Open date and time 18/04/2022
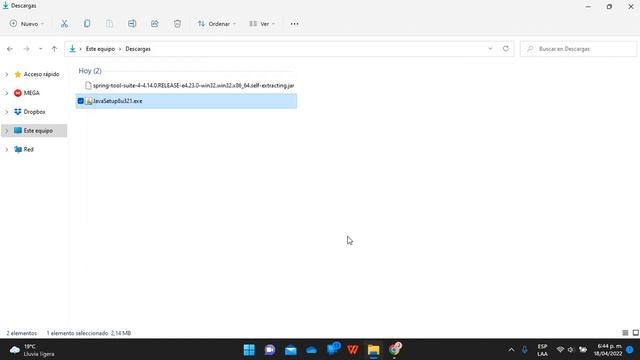 coord(608,350)
